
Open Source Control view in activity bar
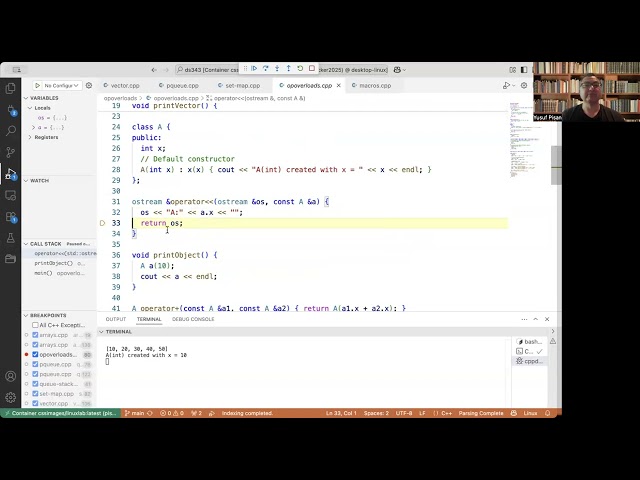11,152
